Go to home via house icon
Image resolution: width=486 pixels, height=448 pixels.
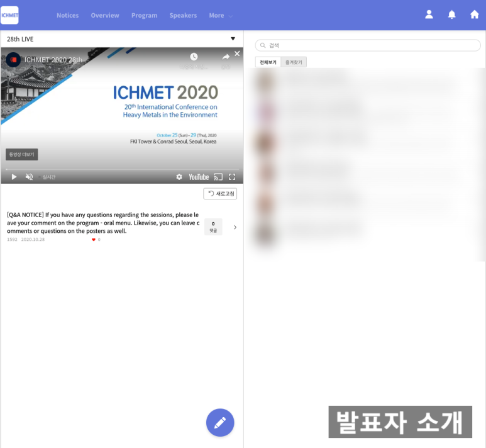click(474, 14)
